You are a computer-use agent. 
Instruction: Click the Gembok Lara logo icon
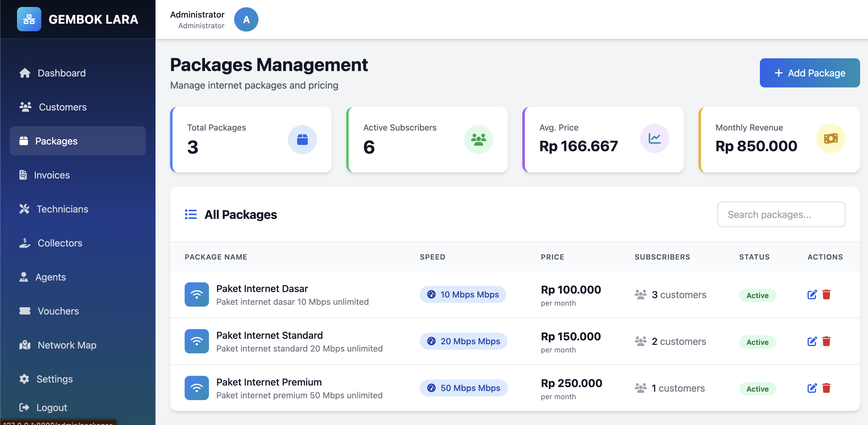click(x=29, y=19)
